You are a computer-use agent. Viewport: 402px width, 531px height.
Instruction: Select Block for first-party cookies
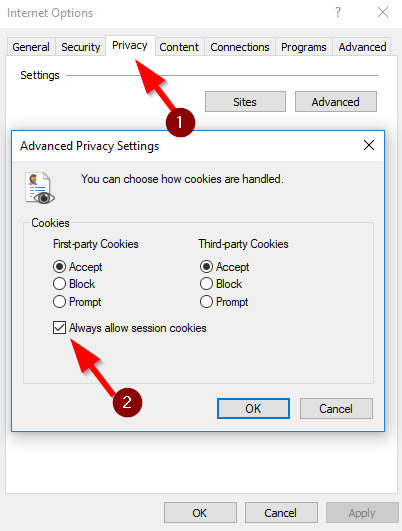(59, 284)
